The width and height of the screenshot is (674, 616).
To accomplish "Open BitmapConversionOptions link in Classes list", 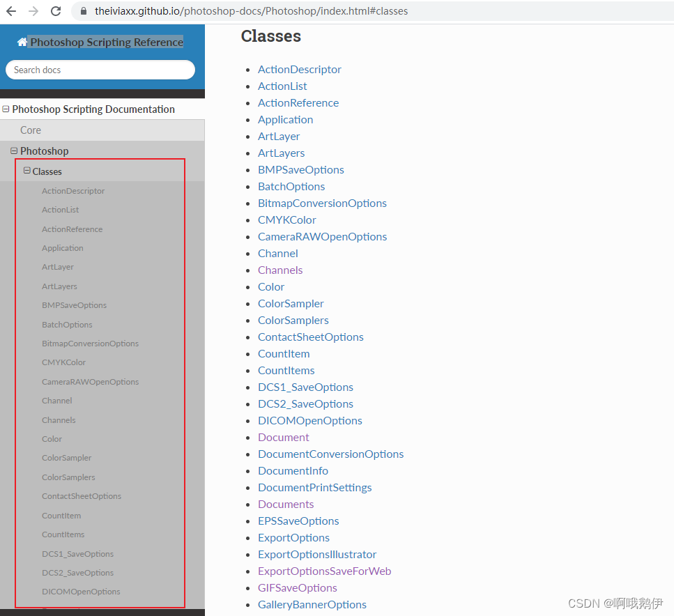I will coord(323,203).
